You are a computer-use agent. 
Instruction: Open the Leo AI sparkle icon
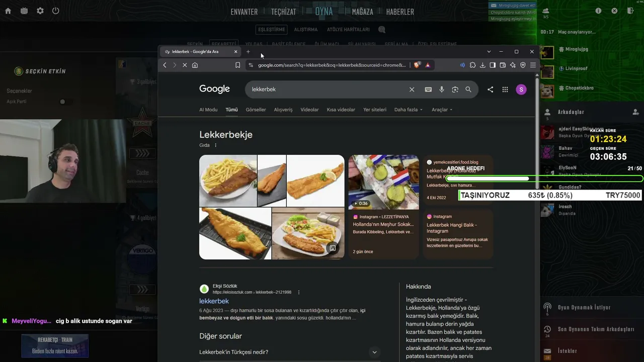pos(513,65)
